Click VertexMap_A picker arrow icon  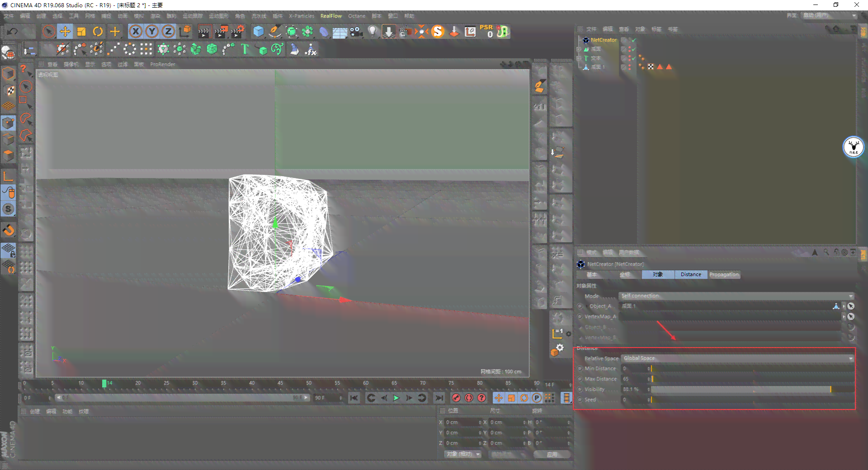point(851,316)
